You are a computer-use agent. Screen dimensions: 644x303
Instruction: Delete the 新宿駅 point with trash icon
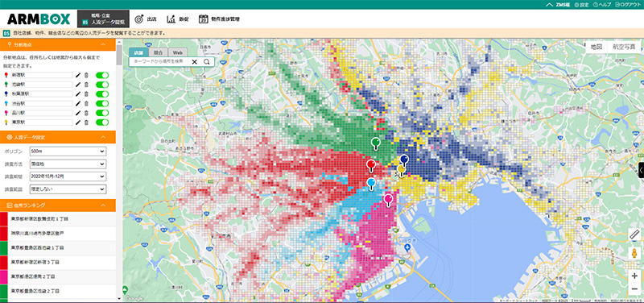click(x=86, y=75)
